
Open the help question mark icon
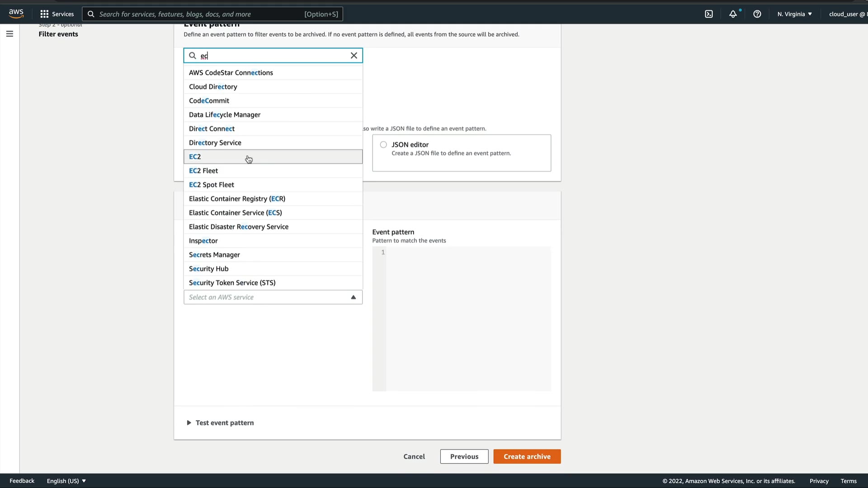[757, 14]
